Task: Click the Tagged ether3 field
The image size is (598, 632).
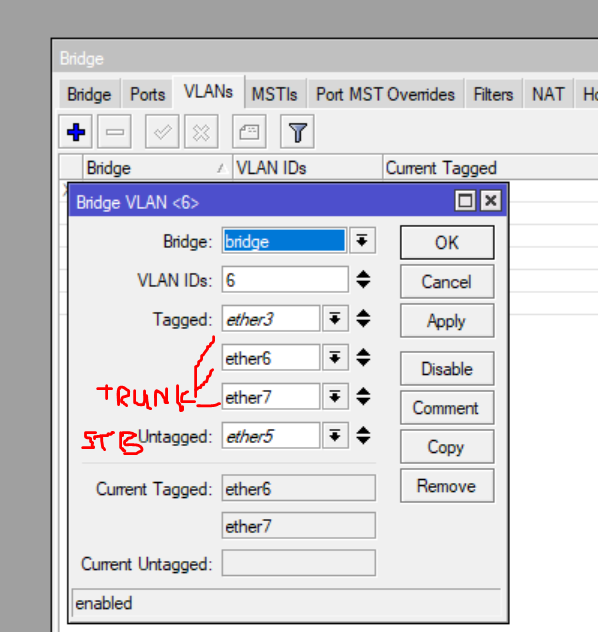Action: (x=271, y=319)
